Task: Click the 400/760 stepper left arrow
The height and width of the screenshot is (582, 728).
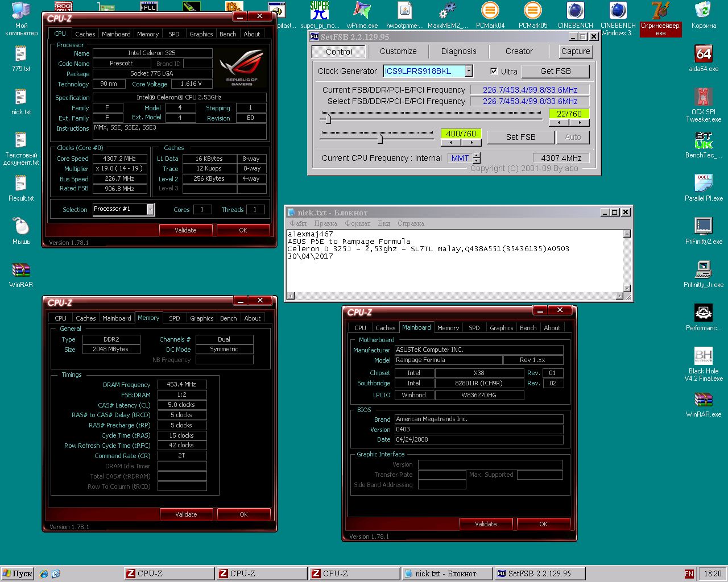Action: point(451,142)
